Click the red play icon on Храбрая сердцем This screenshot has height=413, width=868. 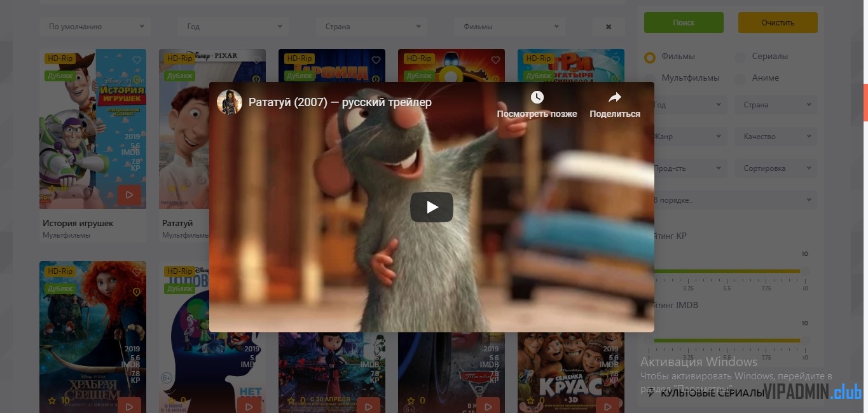(129, 406)
